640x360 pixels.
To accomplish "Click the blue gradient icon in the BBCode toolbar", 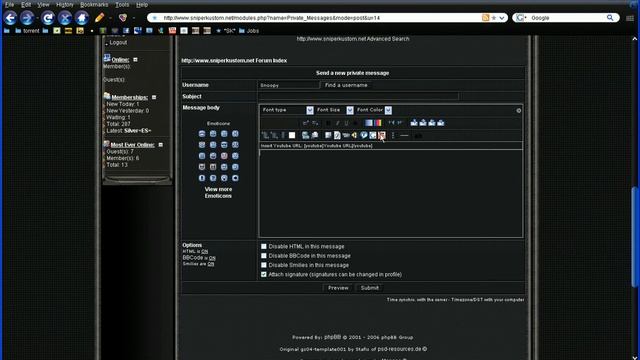I will pos(369,122).
